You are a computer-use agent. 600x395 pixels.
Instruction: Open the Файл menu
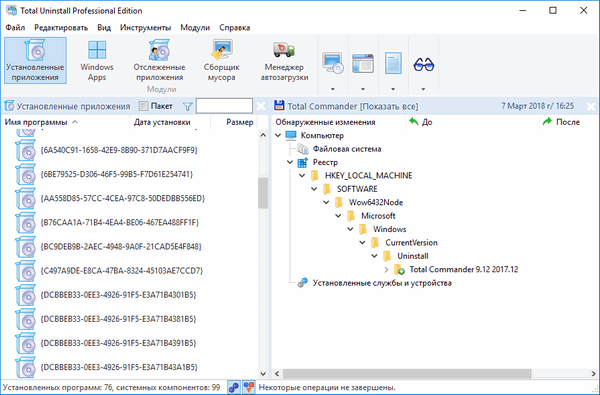tap(15, 28)
